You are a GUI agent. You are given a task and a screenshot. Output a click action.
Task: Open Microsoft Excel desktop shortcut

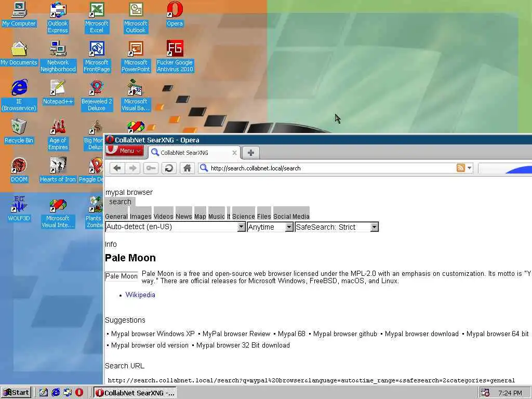(x=97, y=17)
